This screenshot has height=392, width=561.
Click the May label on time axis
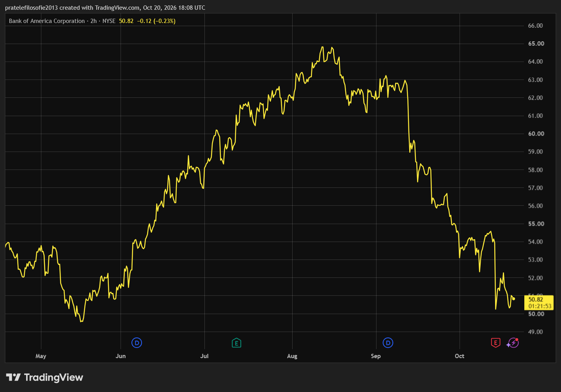pyautogui.click(x=41, y=356)
